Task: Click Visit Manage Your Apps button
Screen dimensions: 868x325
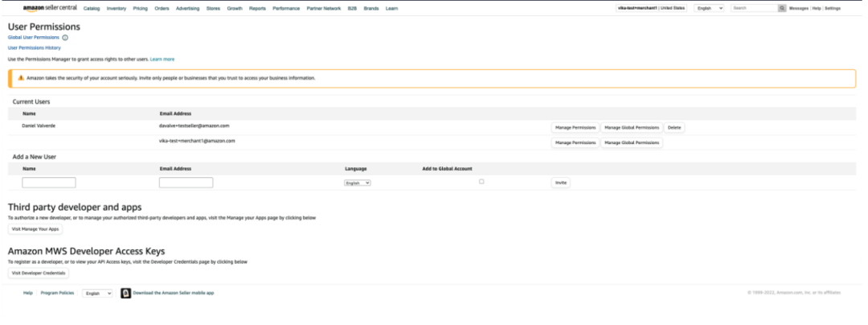Action: 35,228
